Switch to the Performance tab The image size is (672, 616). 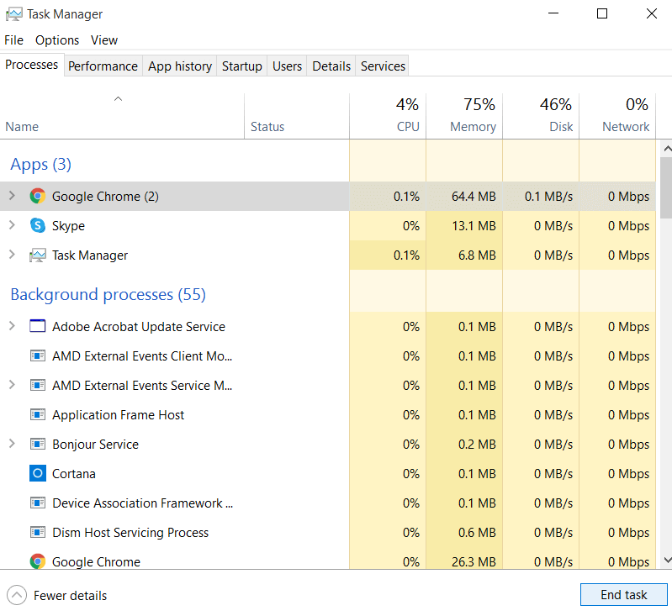[x=103, y=66]
